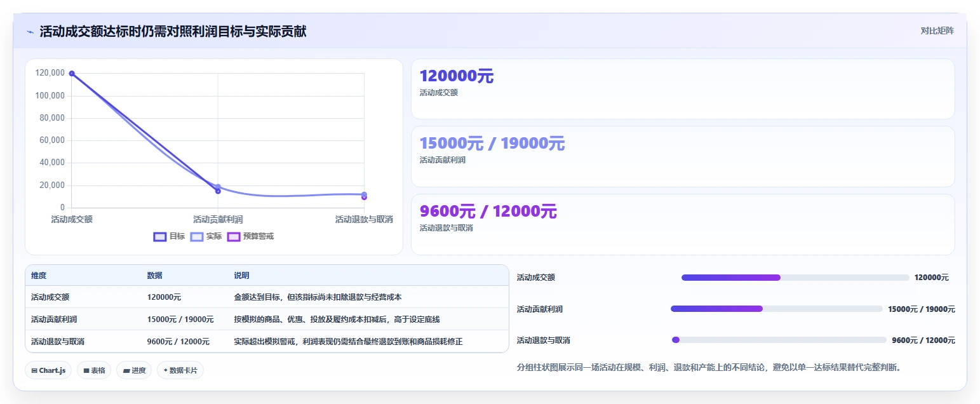Viewport: 980px width, 404px height.
Task: Click the 活动贡献利润 x-axis label on chart
Action: point(218,219)
